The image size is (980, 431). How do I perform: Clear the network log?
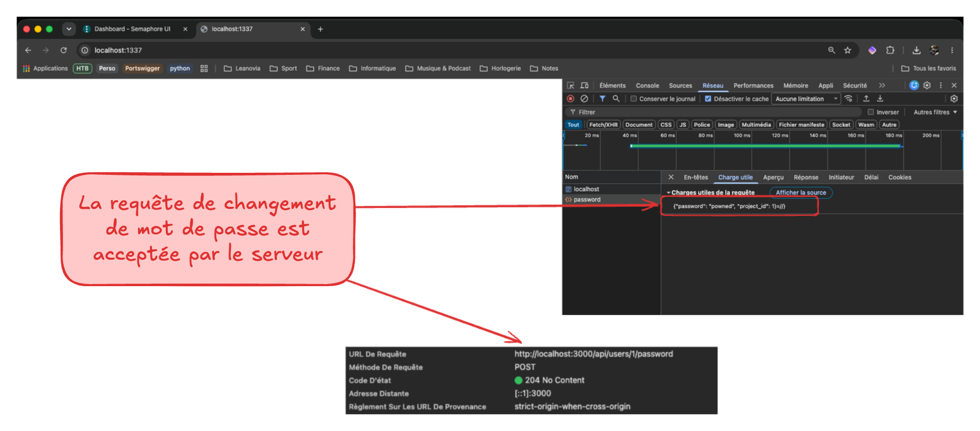pos(584,99)
